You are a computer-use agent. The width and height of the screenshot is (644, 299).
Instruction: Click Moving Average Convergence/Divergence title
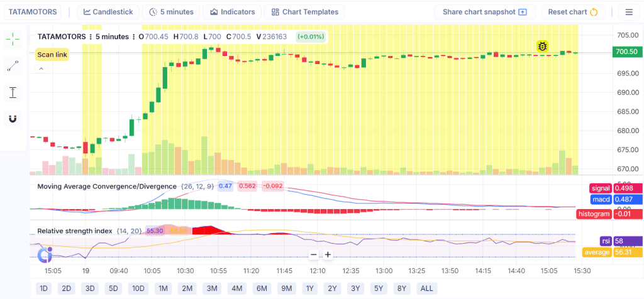coord(107,186)
